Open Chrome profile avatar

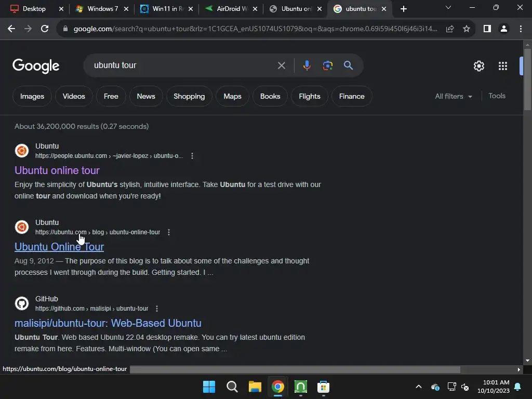point(504,29)
